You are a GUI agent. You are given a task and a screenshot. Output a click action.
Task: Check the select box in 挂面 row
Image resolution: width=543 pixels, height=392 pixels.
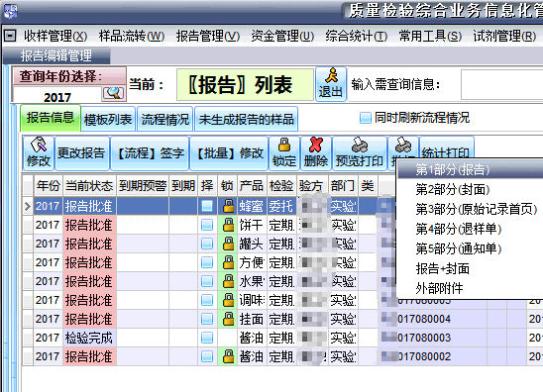tap(207, 319)
